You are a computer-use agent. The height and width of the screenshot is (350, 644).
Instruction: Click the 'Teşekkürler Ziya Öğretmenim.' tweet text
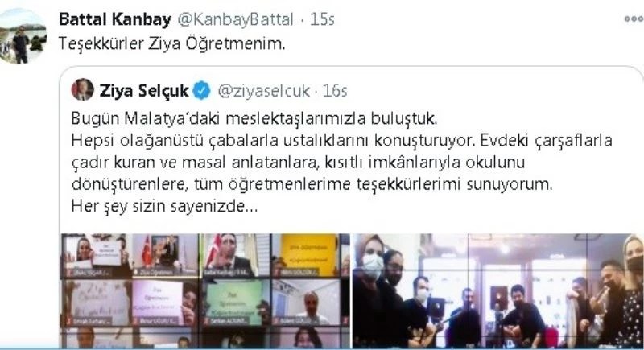pos(171,43)
